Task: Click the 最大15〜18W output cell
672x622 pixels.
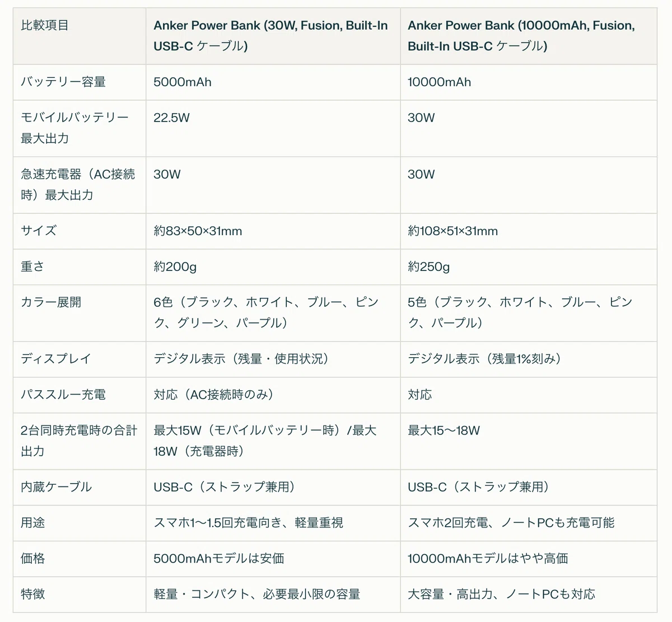Action: tap(529, 441)
